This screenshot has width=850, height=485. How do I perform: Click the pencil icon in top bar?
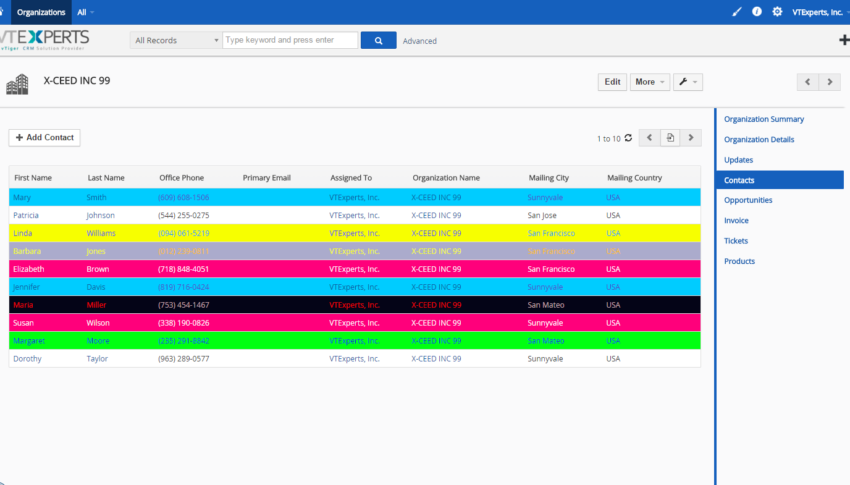736,12
